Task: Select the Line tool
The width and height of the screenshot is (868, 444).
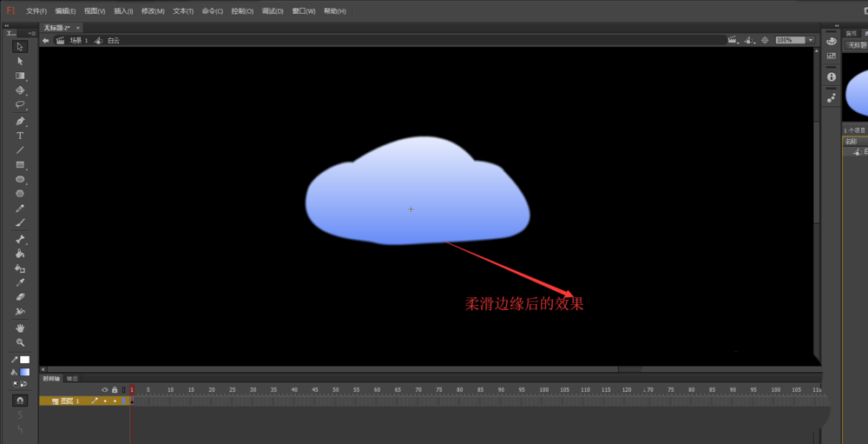Action: click(20, 150)
